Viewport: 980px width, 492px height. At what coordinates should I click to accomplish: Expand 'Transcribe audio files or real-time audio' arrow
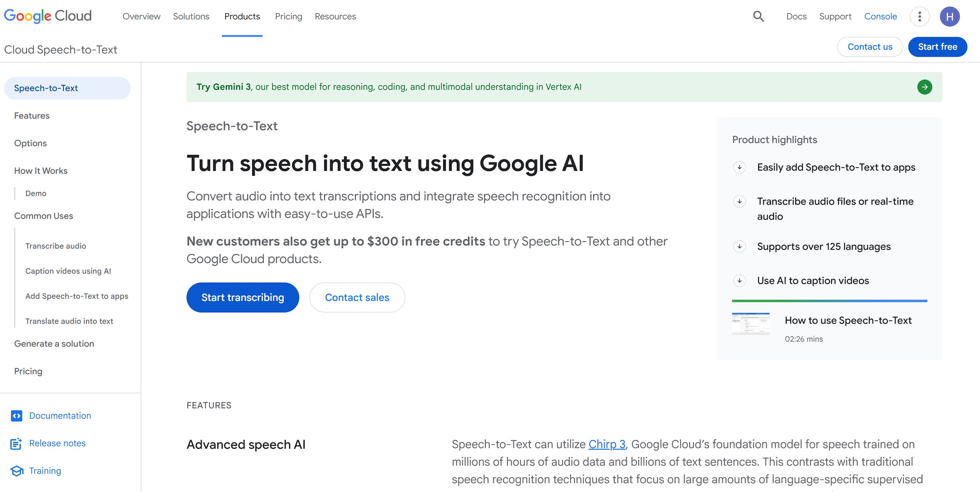pyautogui.click(x=739, y=201)
